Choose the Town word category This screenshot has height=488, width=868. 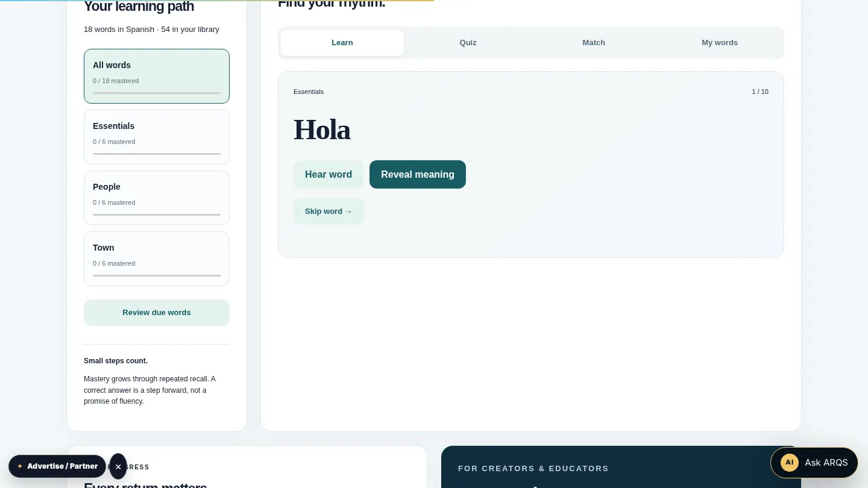tap(157, 258)
